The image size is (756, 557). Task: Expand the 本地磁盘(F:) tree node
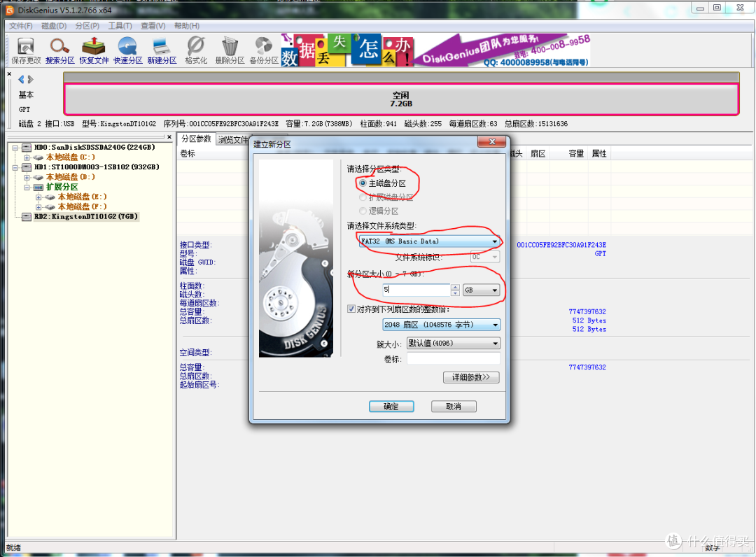pyautogui.click(x=38, y=206)
